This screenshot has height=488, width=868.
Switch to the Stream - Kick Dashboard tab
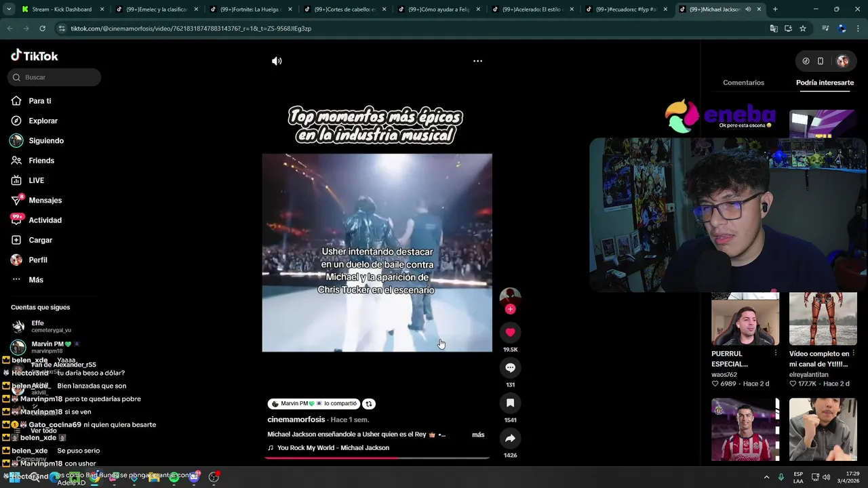(x=62, y=9)
